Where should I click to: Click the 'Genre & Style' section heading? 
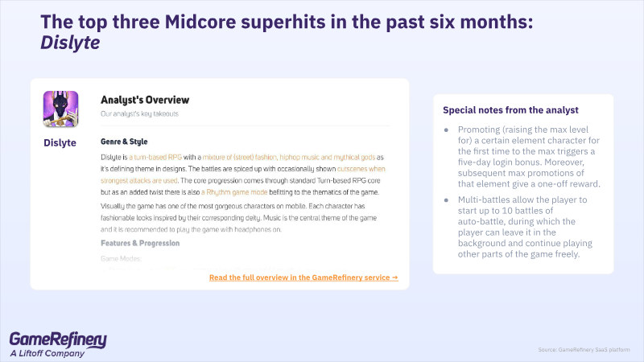(x=124, y=142)
